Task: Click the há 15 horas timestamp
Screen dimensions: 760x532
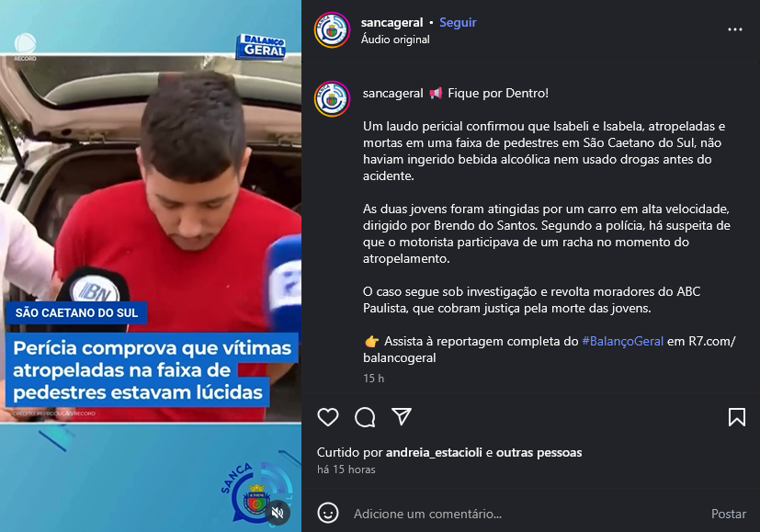Action: [346, 470]
